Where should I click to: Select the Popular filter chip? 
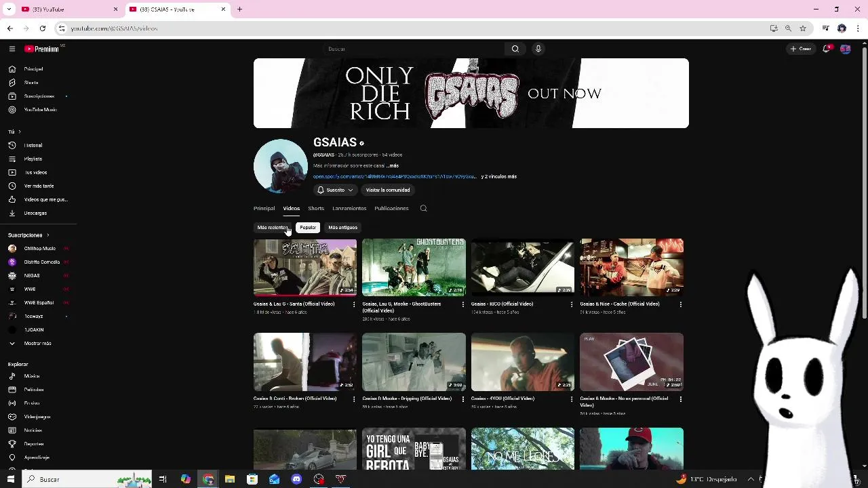click(x=308, y=228)
